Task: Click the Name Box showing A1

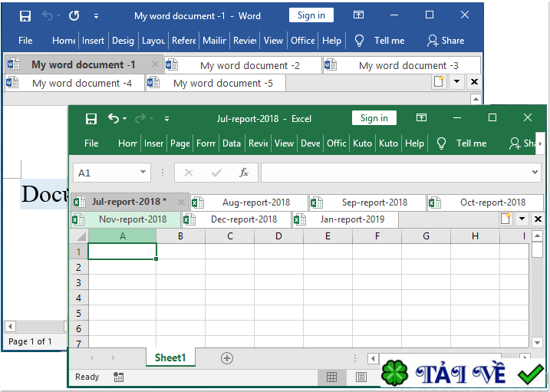Action: click(105, 173)
